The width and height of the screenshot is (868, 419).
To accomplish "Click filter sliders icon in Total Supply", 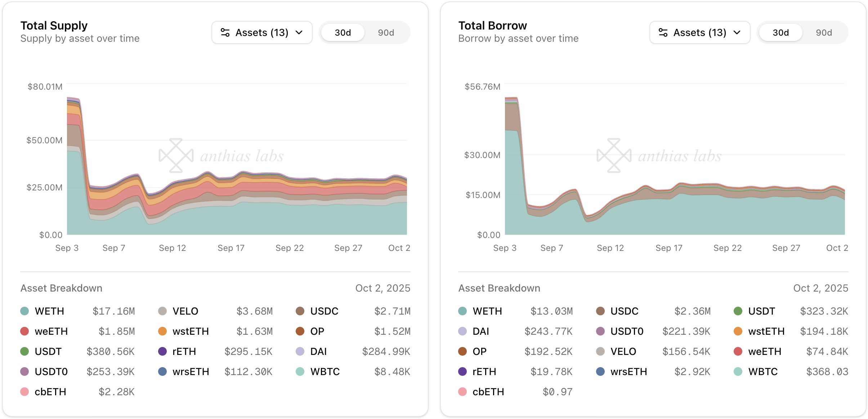I will pyautogui.click(x=225, y=32).
